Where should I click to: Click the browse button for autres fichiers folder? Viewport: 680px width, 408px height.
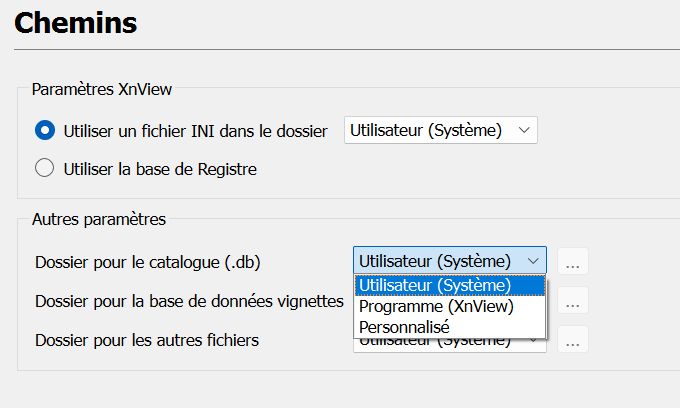coord(573,340)
